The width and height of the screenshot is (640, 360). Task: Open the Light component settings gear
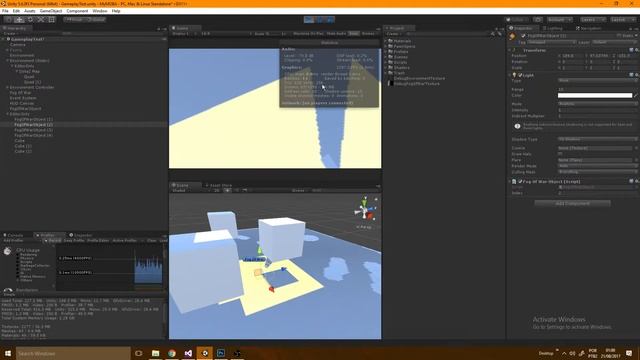click(637, 75)
